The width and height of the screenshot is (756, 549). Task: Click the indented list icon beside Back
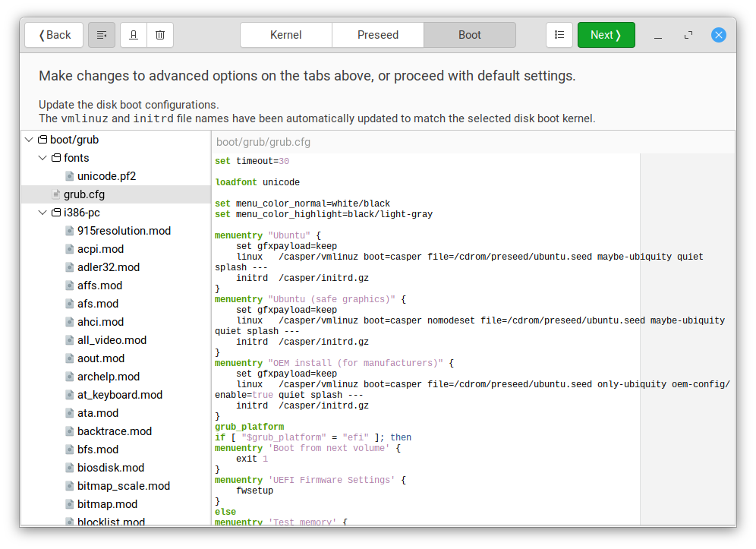[102, 34]
